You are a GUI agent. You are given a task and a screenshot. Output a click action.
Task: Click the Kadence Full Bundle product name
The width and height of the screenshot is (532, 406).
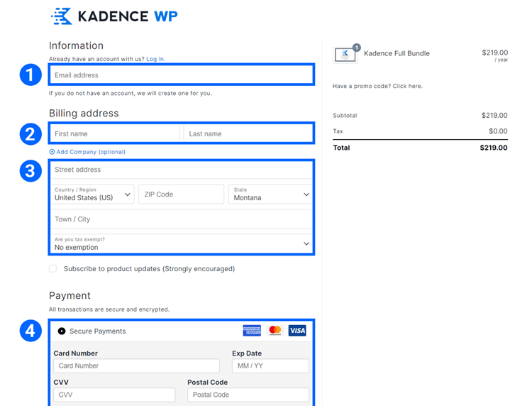point(397,53)
